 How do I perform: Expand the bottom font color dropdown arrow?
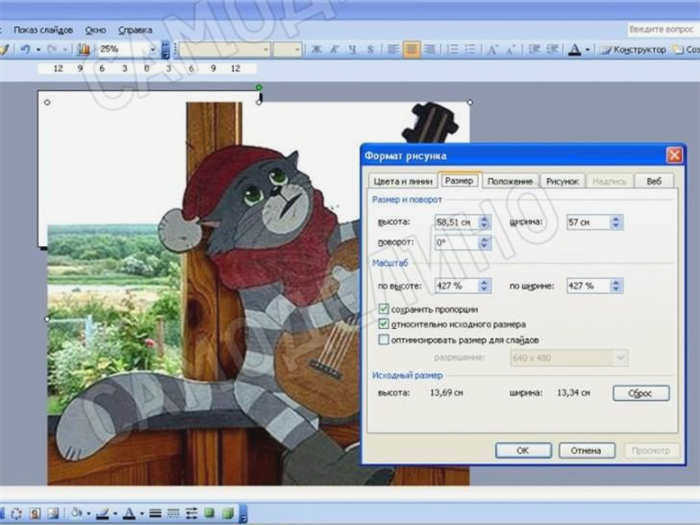(x=142, y=514)
